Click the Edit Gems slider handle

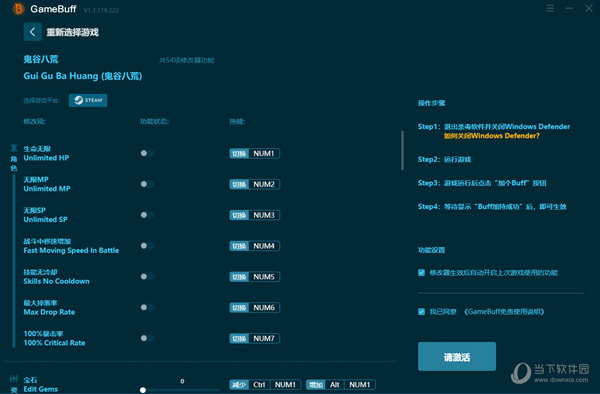(x=143, y=390)
